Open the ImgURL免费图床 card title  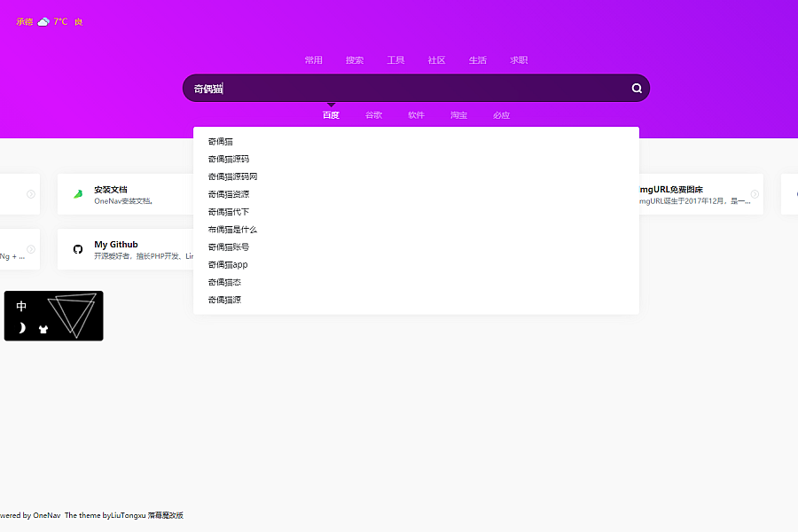[671, 190]
